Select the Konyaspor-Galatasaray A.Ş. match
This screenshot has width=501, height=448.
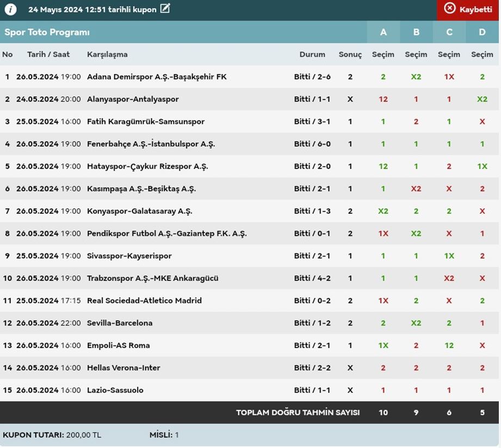(x=139, y=211)
